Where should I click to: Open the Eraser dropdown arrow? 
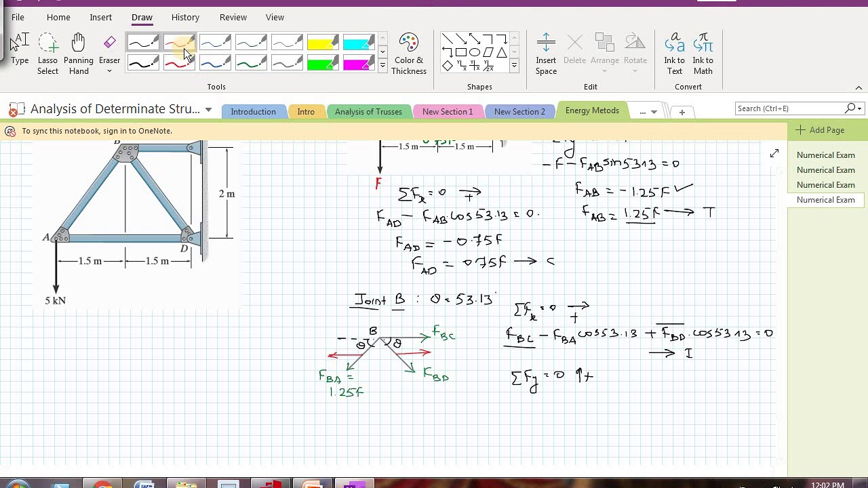click(109, 71)
